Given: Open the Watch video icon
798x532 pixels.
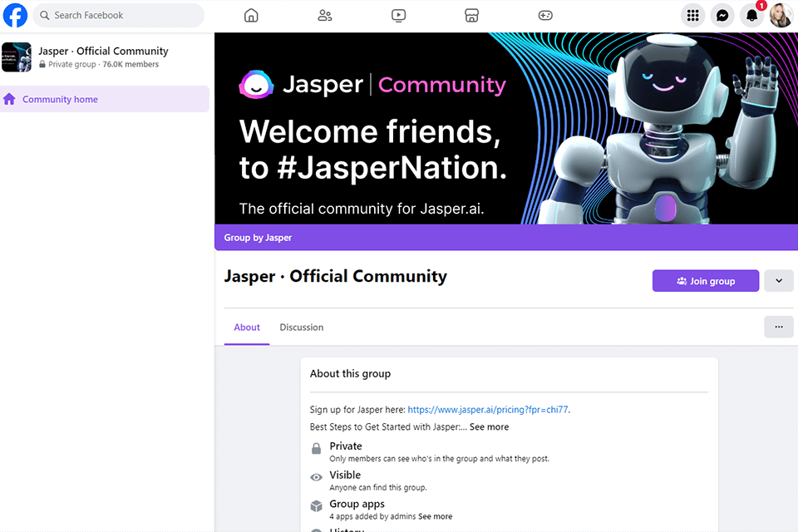Looking at the screenshot, I should click(x=398, y=15).
